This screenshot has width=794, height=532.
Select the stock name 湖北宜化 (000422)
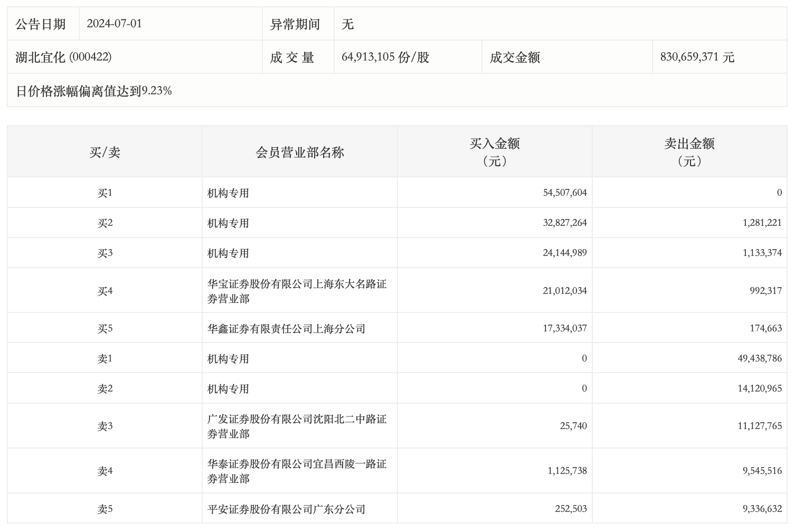tap(63, 57)
